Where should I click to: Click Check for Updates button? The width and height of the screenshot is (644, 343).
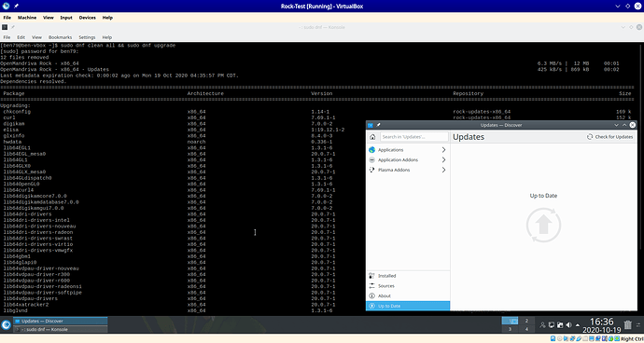[609, 137]
